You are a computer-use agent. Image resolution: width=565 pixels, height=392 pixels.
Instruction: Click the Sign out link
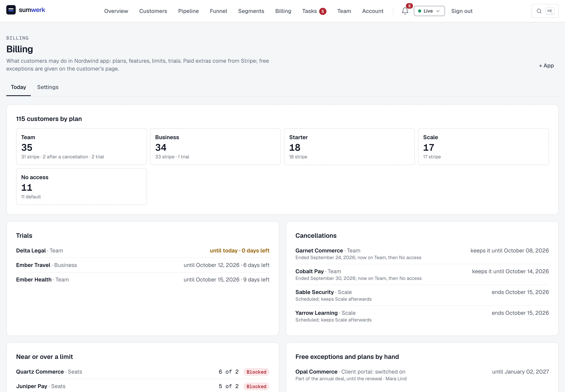tap(462, 11)
